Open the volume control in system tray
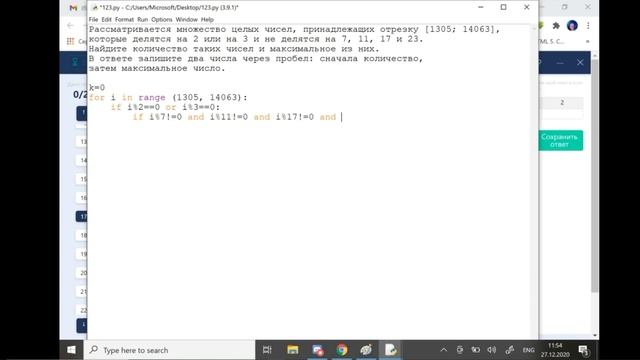This screenshot has width=640, height=360. pos(492,350)
